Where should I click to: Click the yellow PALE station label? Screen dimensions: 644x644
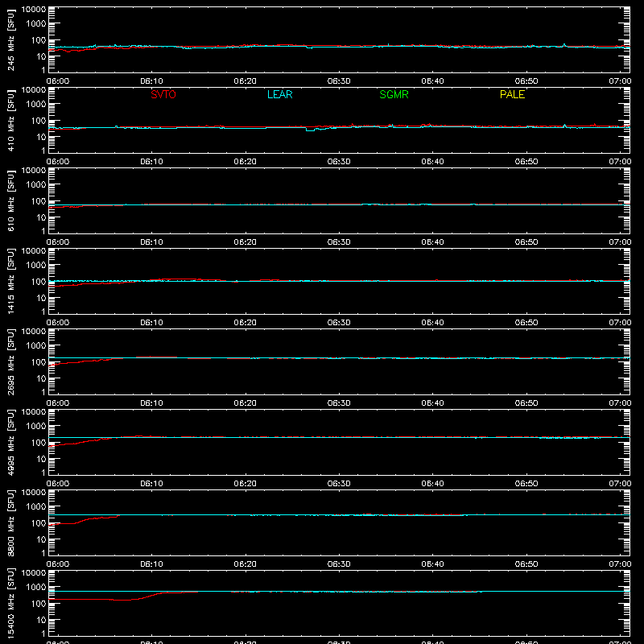(512, 94)
